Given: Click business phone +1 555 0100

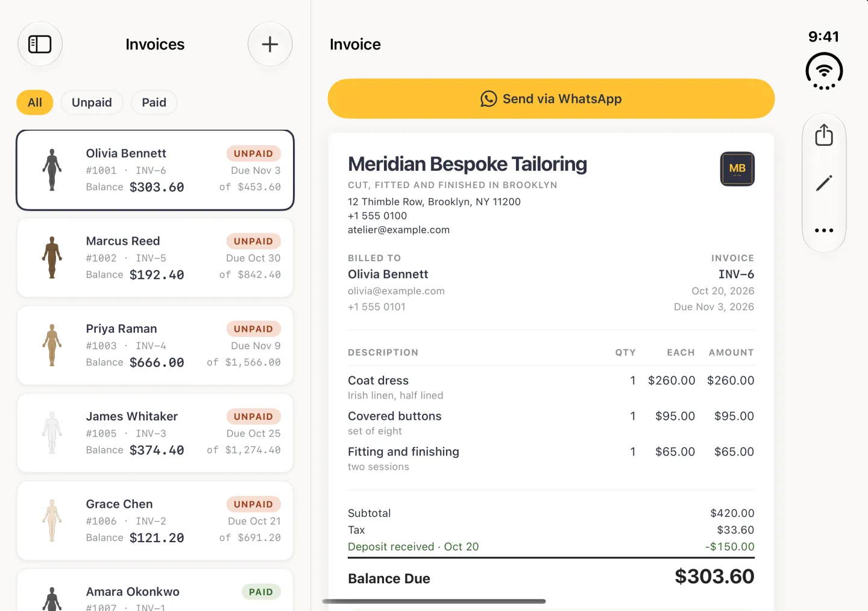Looking at the screenshot, I should [377, 216].
